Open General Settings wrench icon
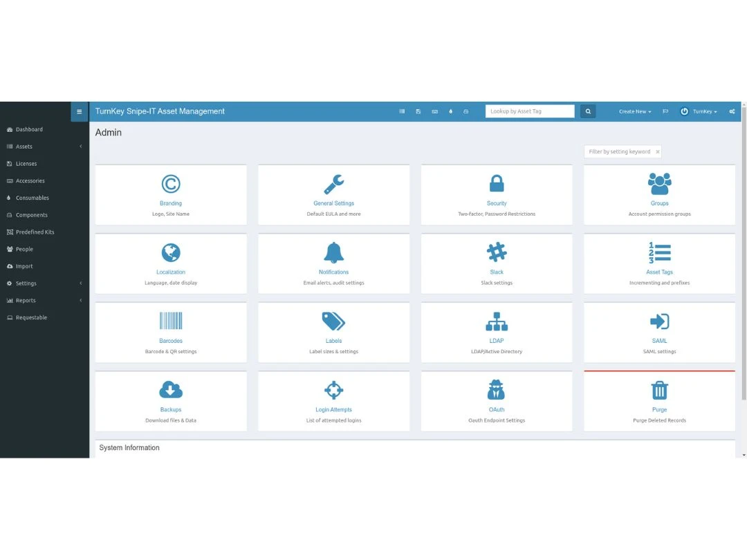The height and width of the screenshot is (560, 747). (x=334, y=184)
